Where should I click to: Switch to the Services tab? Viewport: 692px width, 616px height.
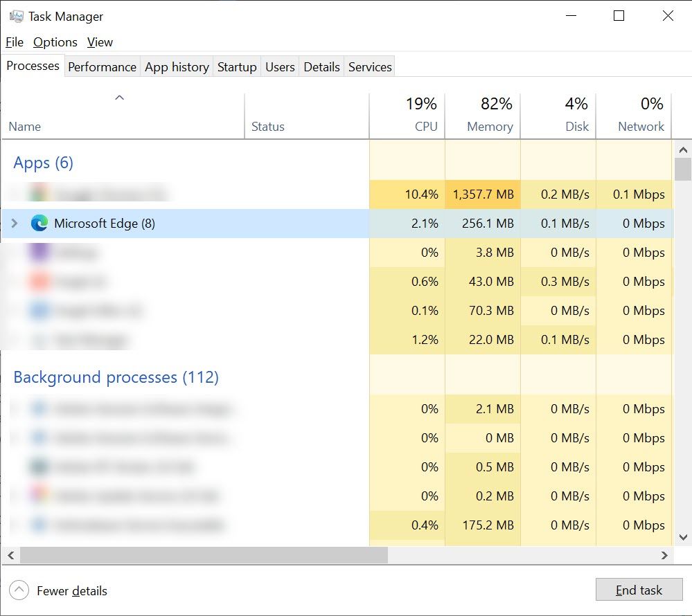369,66
